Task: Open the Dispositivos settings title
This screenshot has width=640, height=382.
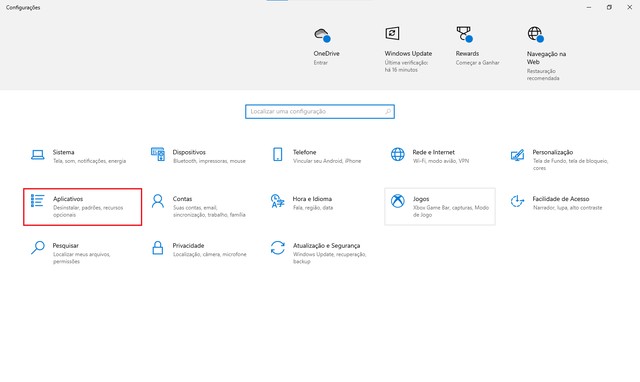Action: [x=189, y=152]
